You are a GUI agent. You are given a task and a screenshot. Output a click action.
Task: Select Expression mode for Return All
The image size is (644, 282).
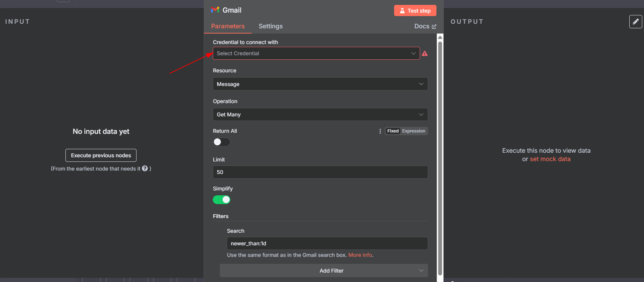[414, 131]
